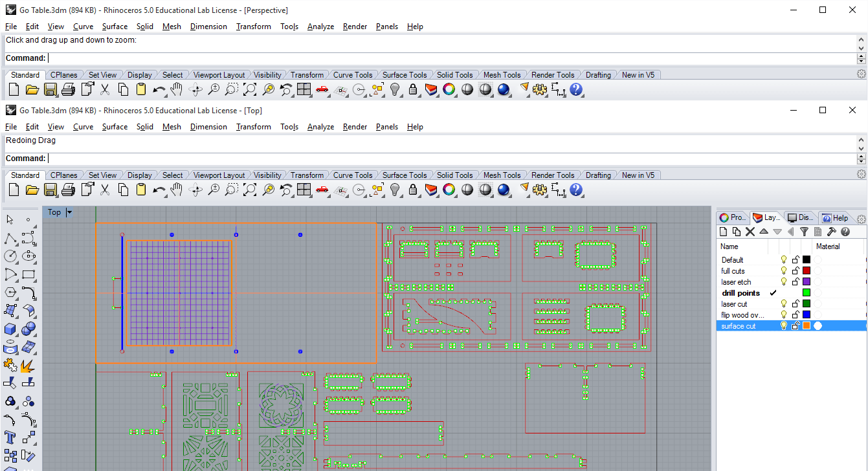The width and height of the screenshot is (868, 471).
Task: Click Delete layer X icon in Layers panel
Action: tap(750, 232)
